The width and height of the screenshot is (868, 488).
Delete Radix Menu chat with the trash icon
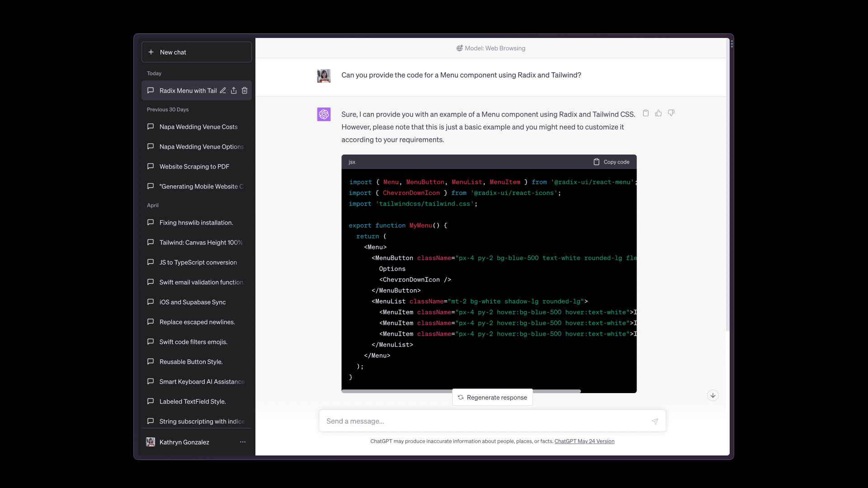point(245,90)
